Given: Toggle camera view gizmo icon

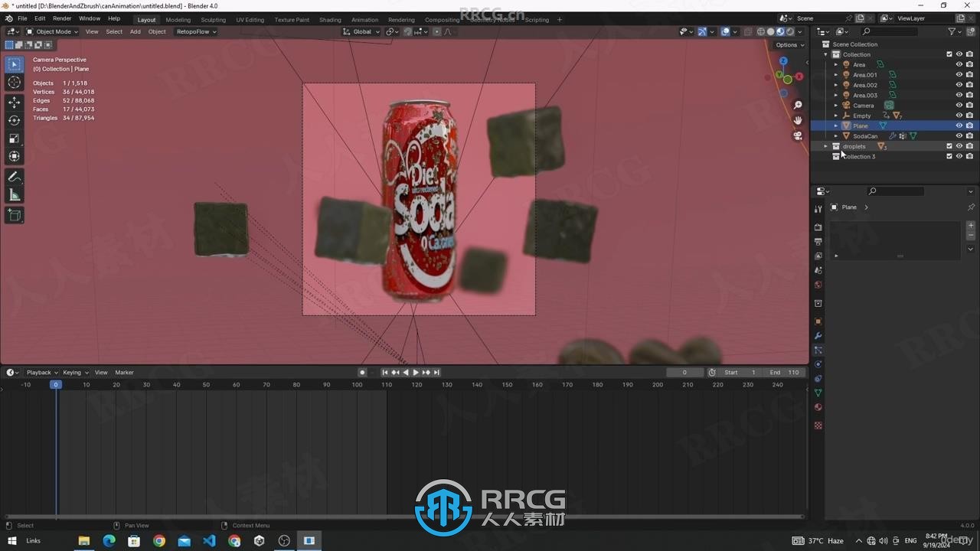Looking at the screenshot, I should point(798,135).
